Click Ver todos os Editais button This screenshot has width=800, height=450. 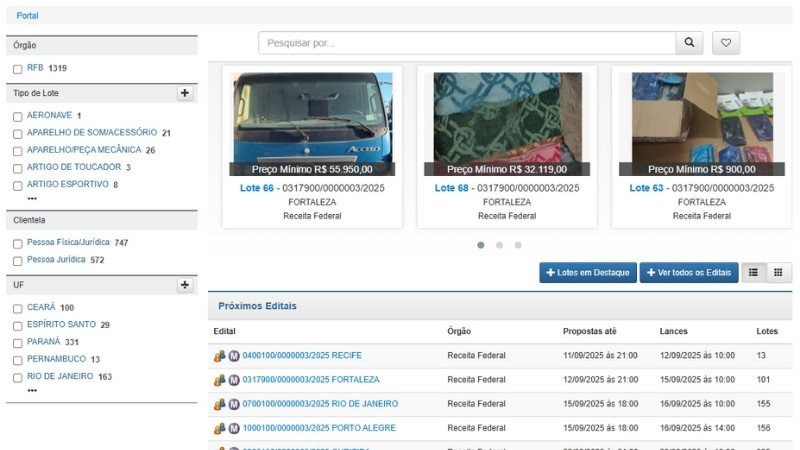[689, 273]
